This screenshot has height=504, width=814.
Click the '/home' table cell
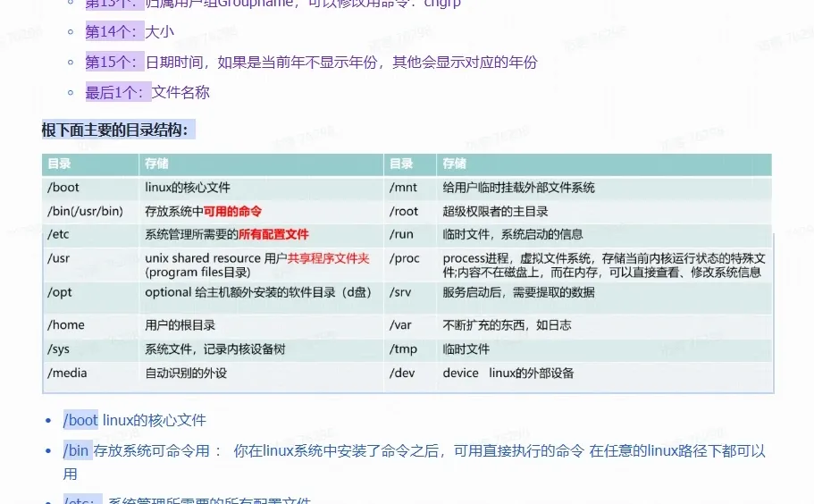pyautogui.click(x=90, y=325)
